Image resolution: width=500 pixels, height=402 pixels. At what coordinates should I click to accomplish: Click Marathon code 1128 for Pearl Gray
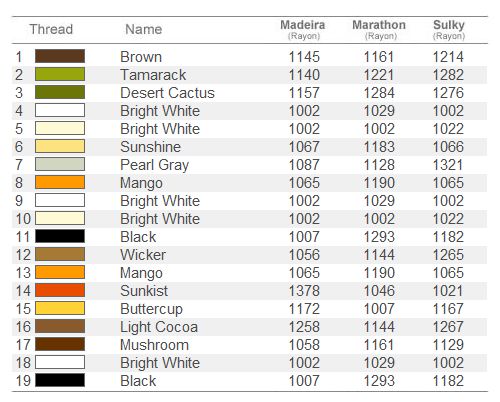click(x=379, y=165)
